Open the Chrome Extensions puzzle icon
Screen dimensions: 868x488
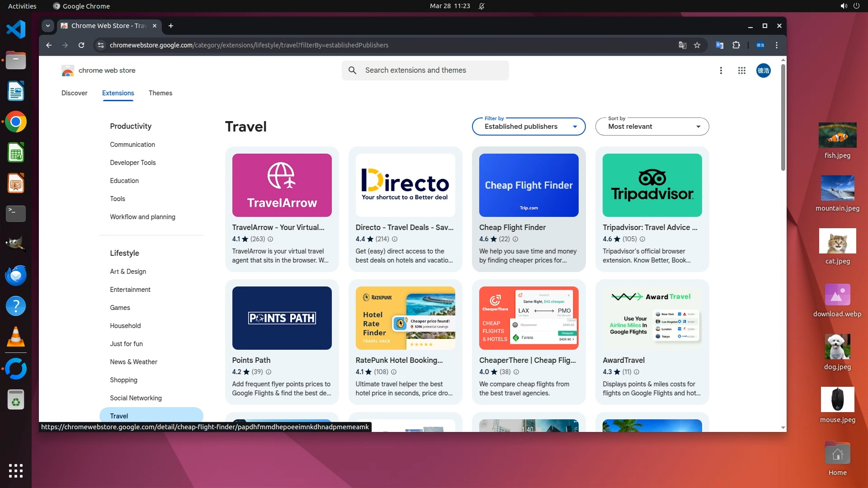click(x=736, y=45)
